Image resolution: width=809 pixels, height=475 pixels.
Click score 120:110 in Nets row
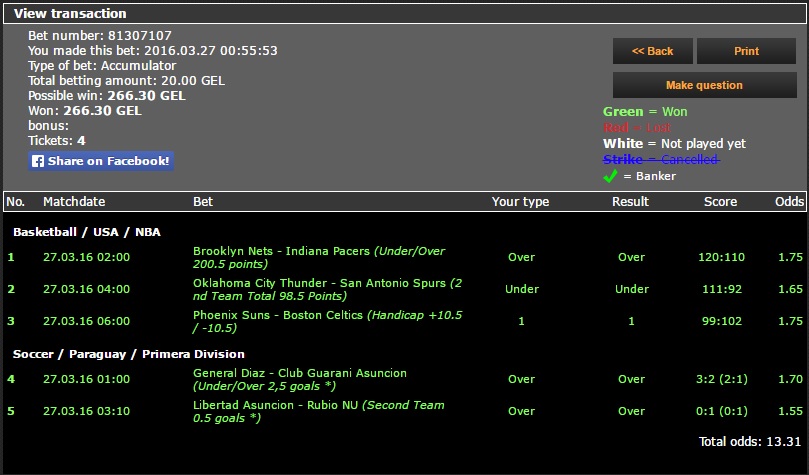721,257
